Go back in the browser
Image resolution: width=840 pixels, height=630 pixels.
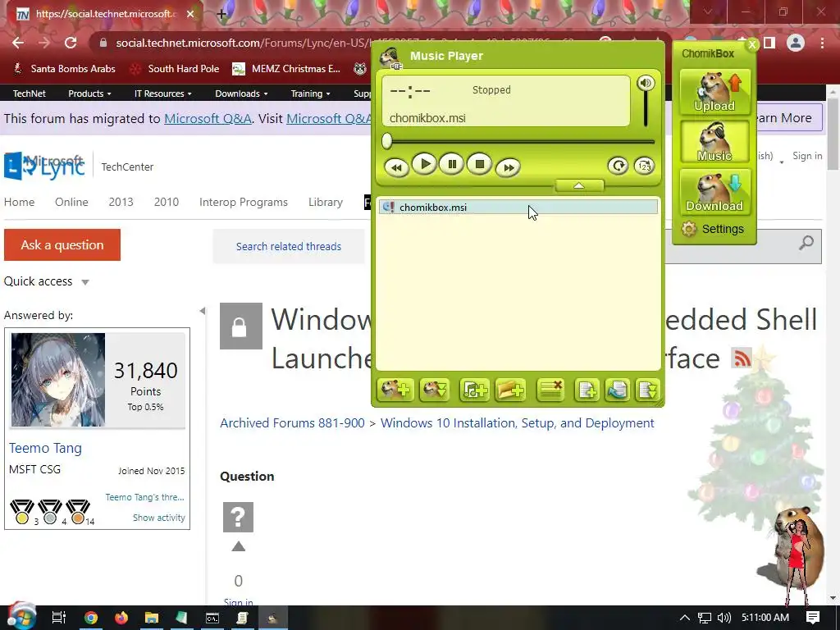tap(18, 43)
